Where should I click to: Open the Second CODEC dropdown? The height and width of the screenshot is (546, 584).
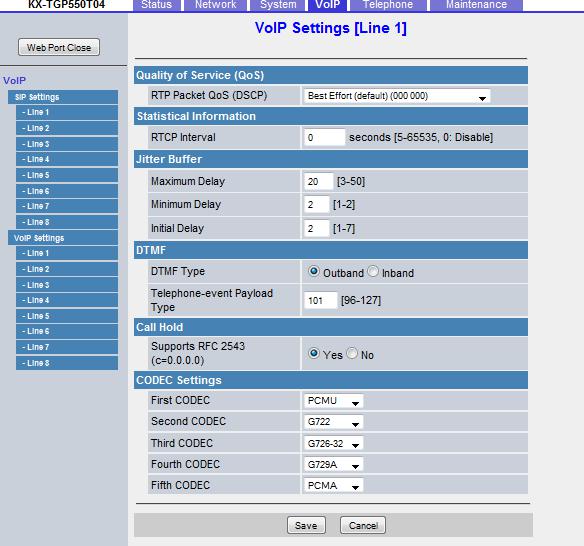coord(333,422)
